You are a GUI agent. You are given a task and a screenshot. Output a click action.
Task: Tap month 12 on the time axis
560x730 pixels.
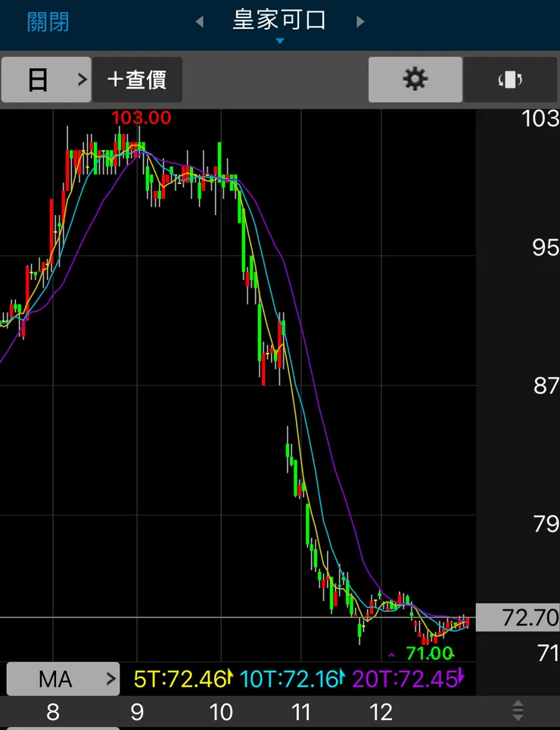(x=381, y=713)
